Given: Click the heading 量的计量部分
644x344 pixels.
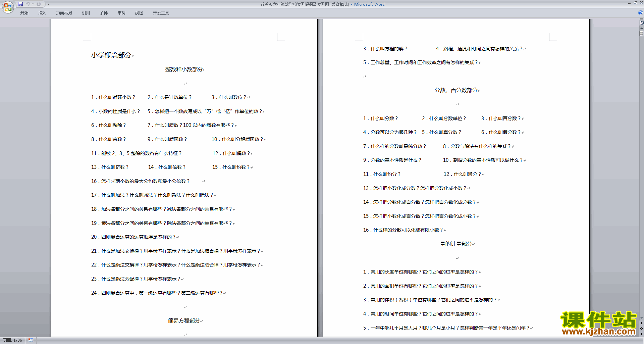Looking at the screenshot, I should pos(456,244).
